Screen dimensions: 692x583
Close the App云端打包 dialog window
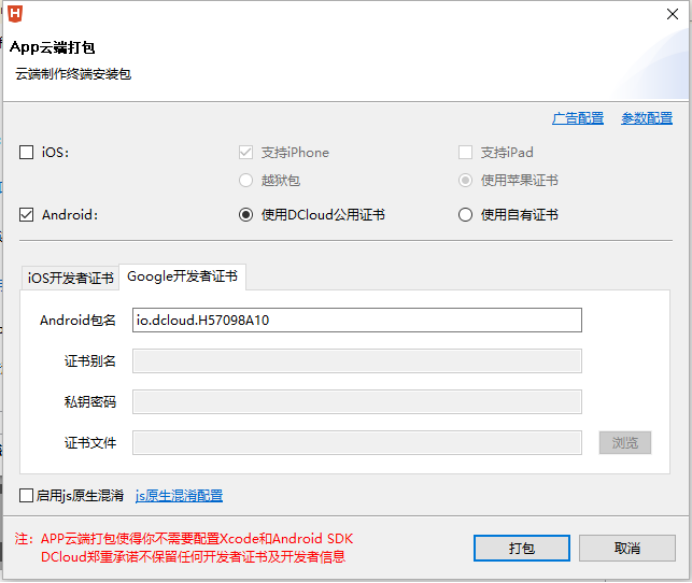pos(671,14)
